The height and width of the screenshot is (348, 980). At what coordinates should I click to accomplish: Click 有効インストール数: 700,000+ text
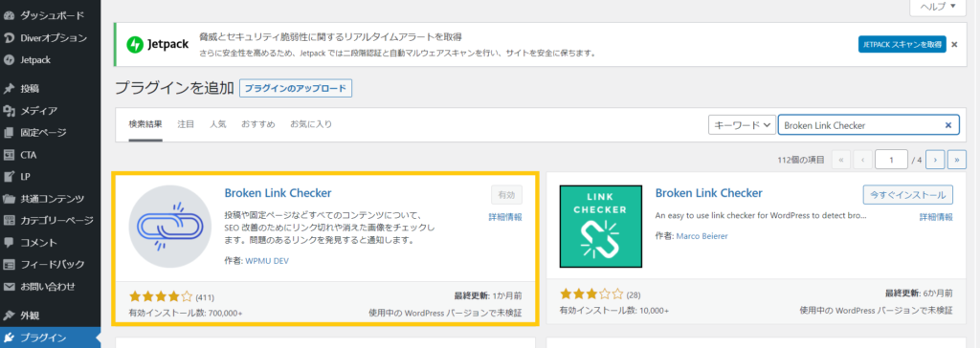pos(186,312)
